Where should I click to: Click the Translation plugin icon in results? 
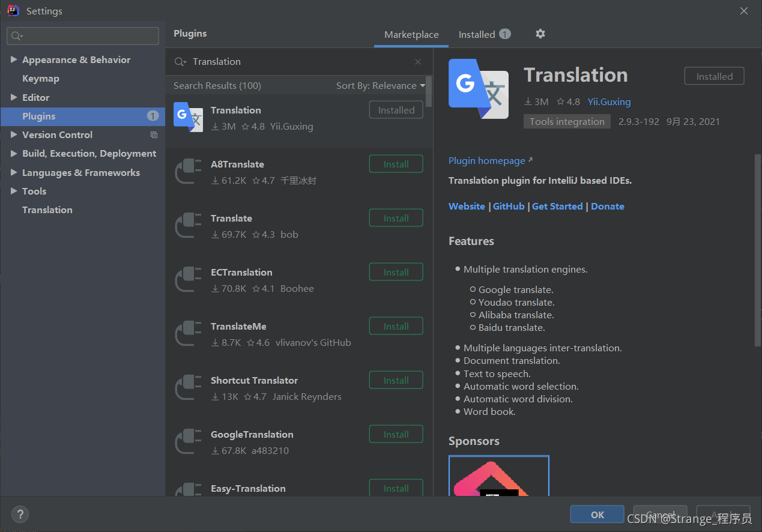pos(189,117)
